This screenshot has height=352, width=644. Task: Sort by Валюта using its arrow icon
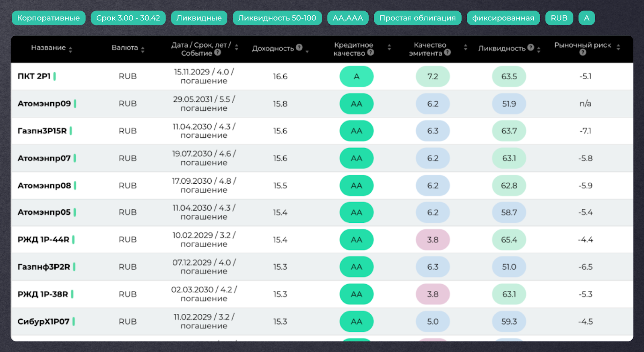(x=142, y=49)
